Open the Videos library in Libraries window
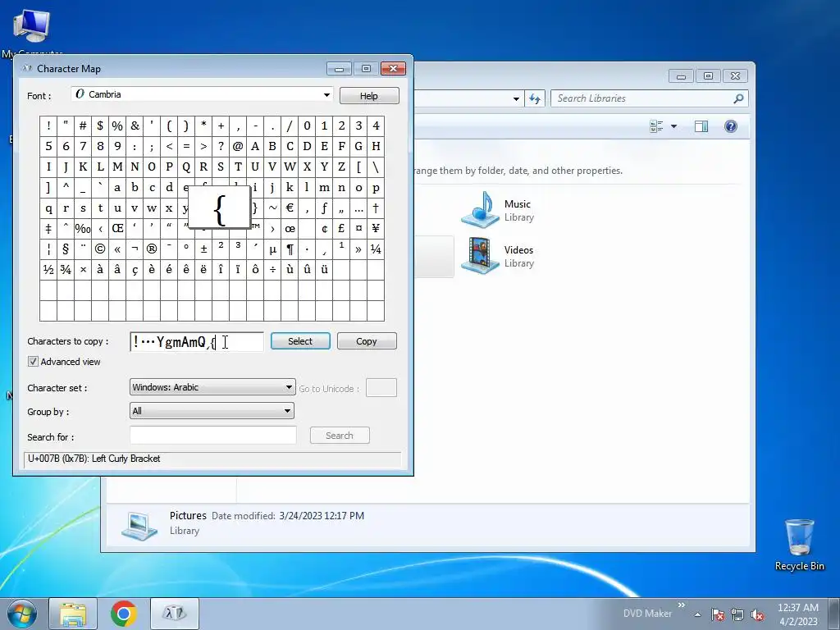Image resolution: width=840 pixels, height=630 pixels. pos(499,256)
